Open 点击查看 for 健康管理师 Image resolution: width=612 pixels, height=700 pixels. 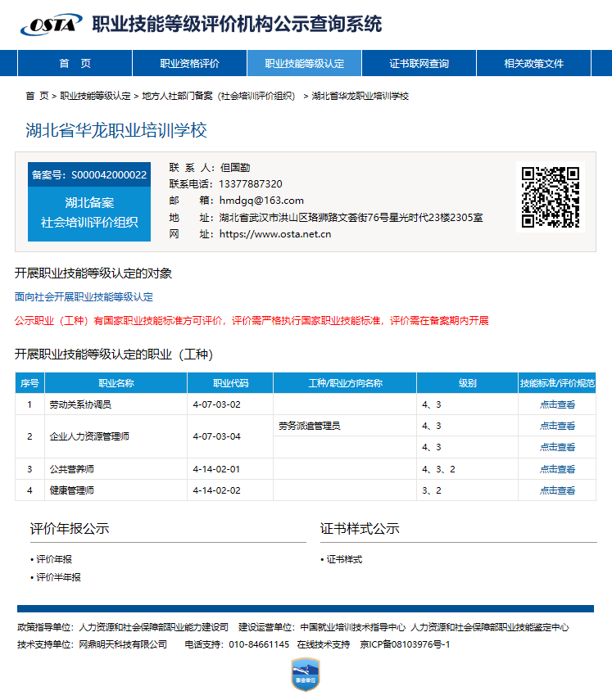pos(557,490)
